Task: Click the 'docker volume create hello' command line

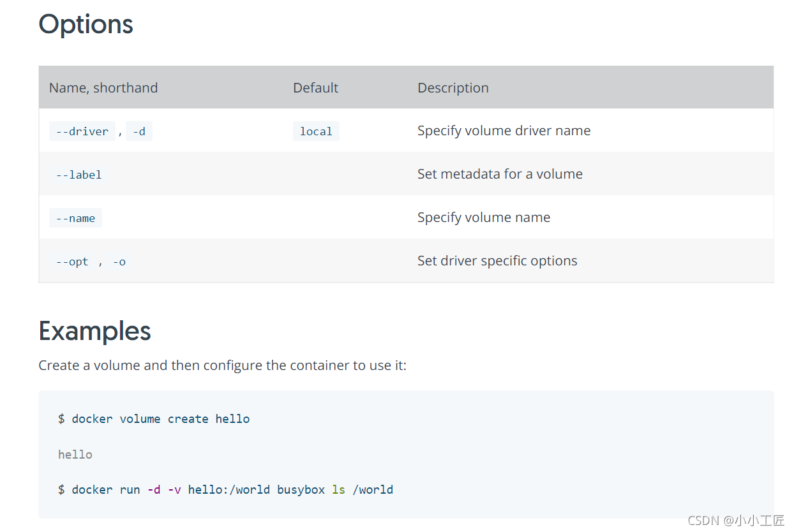Action: (x=154, y=419)
